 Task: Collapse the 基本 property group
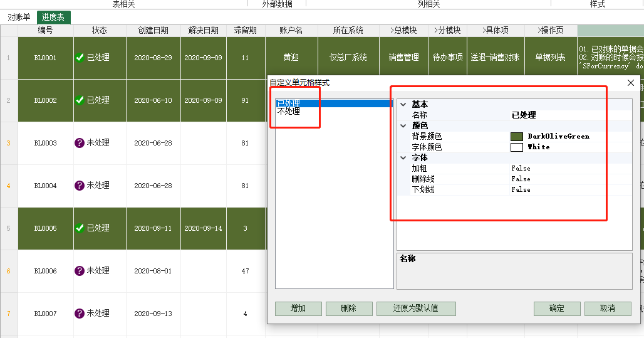tap(403, 104)
